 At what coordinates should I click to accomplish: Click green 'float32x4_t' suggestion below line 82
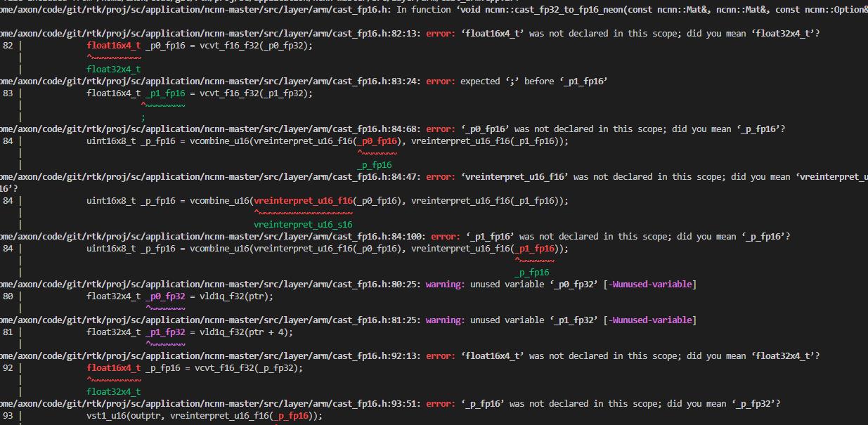point(114,69)
